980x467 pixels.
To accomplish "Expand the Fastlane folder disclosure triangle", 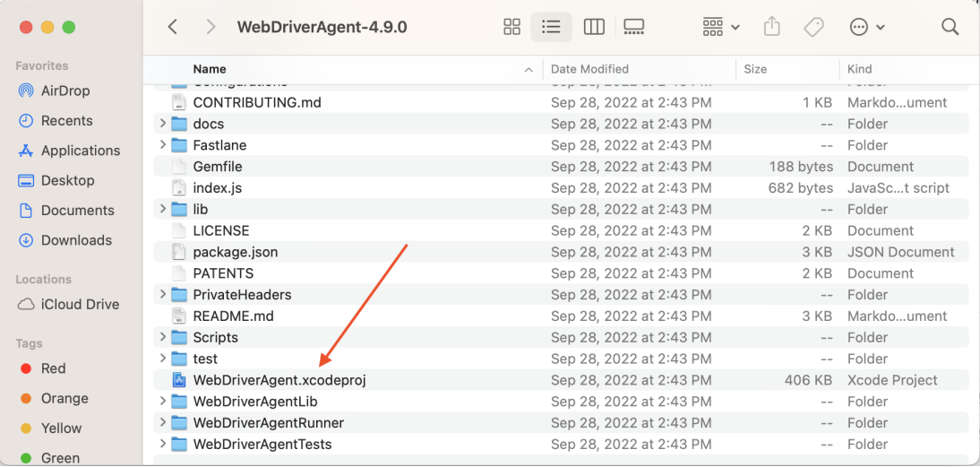I will 162,145.
